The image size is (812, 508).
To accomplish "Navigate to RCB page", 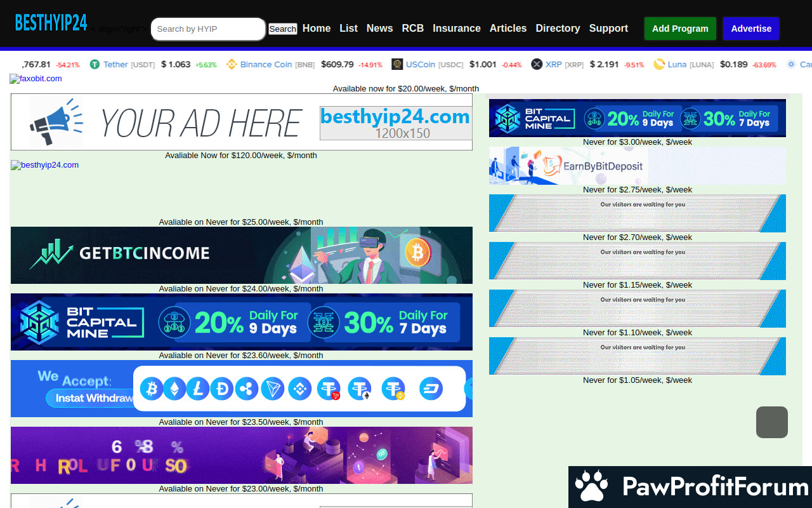I will [x=413, y=28].
